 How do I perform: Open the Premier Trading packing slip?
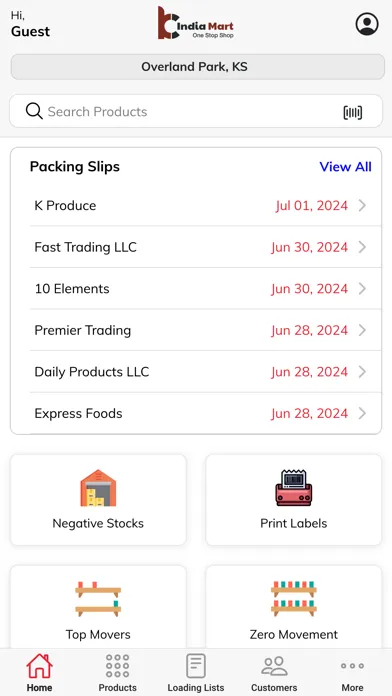pos(205,330)
